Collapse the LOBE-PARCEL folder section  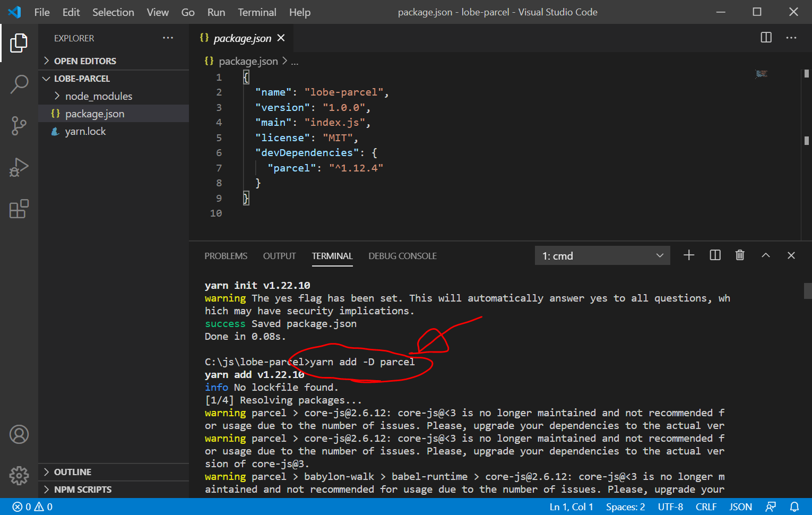pyautogui.click(x=114, y=79)
